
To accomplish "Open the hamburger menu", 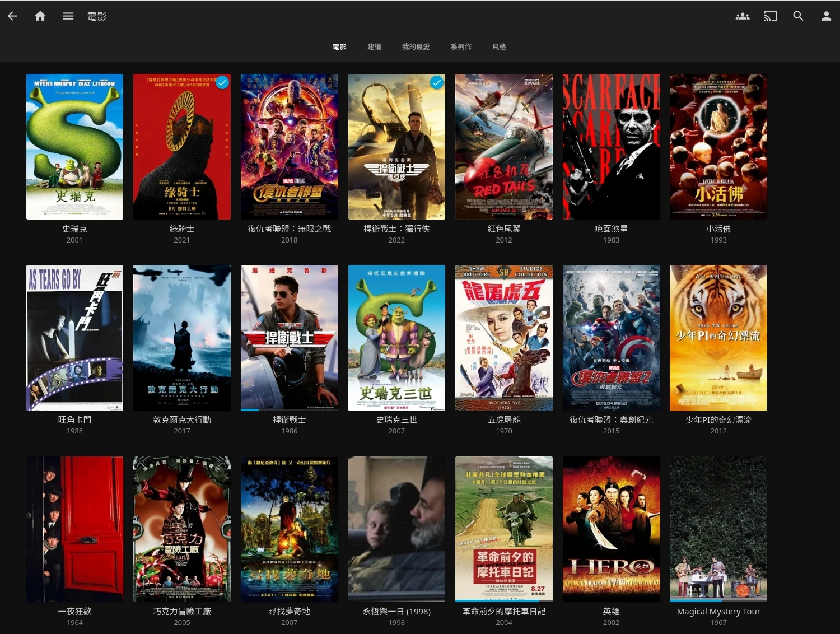I will (x=68, y=16).
